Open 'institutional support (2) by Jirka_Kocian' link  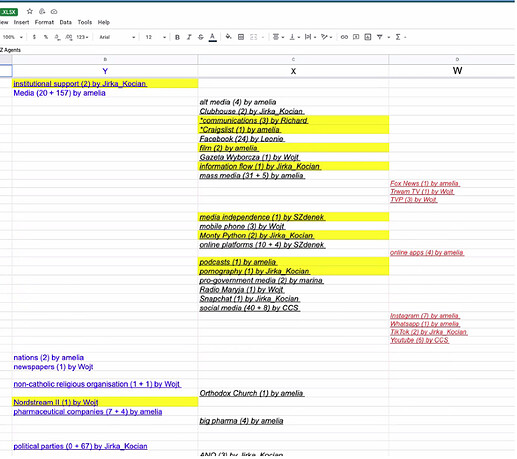coord(80,84)
